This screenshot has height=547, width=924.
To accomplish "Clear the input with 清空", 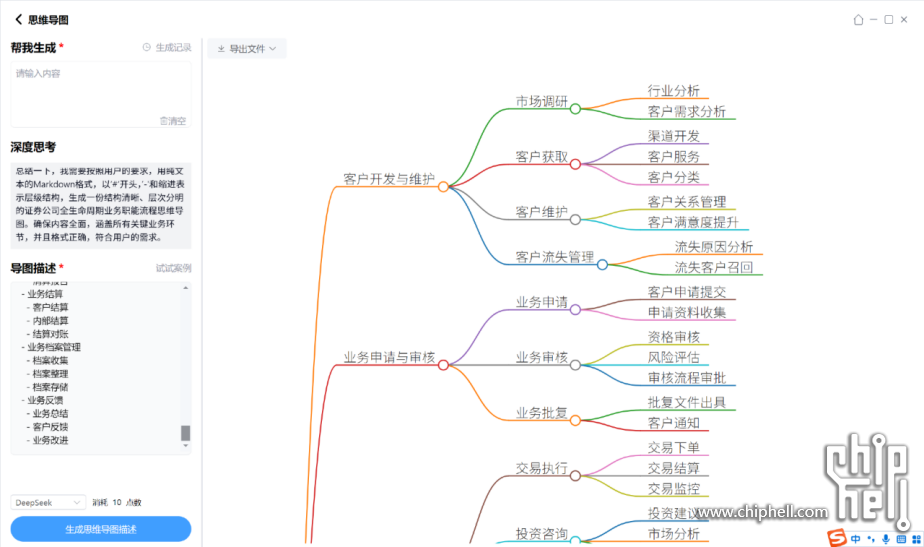I will (x=173, y=121).
